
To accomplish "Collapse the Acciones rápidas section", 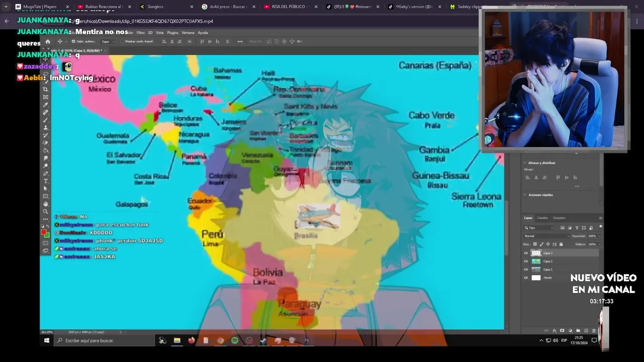I will pos(524,195).
